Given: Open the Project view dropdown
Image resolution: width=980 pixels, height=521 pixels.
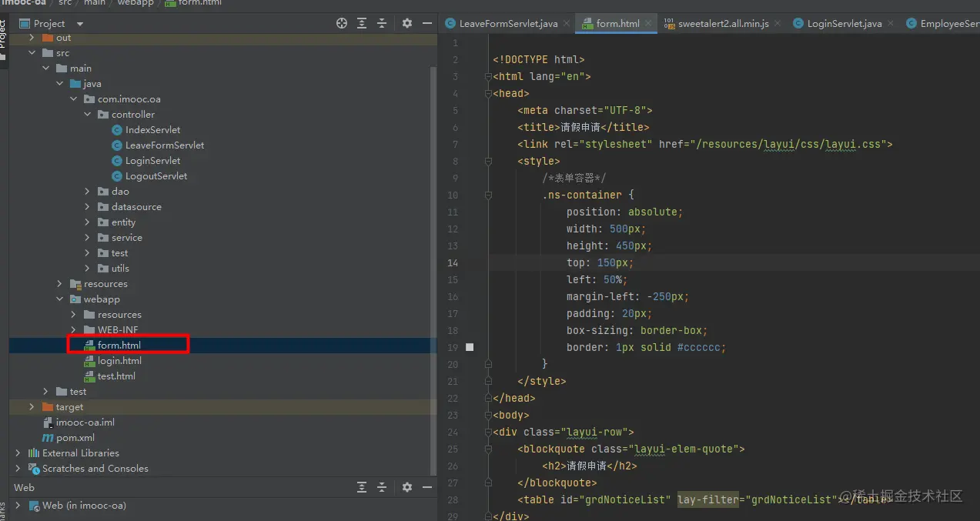Looking at the screenshot, I should [x=80, y=24].
